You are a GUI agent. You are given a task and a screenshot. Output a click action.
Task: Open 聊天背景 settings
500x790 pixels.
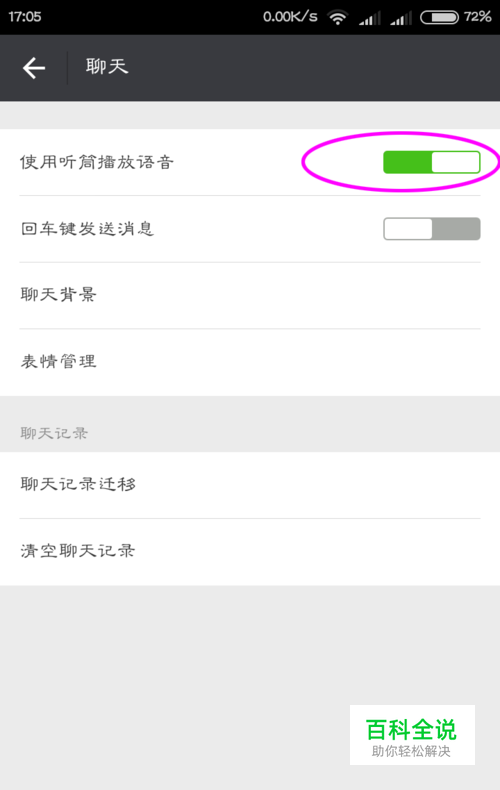tap(250, 295)
